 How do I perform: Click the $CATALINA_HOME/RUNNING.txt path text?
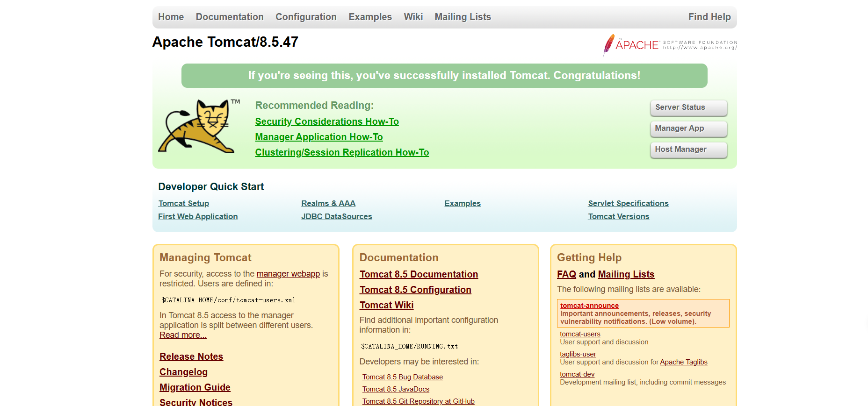click(x=409, y=346)
